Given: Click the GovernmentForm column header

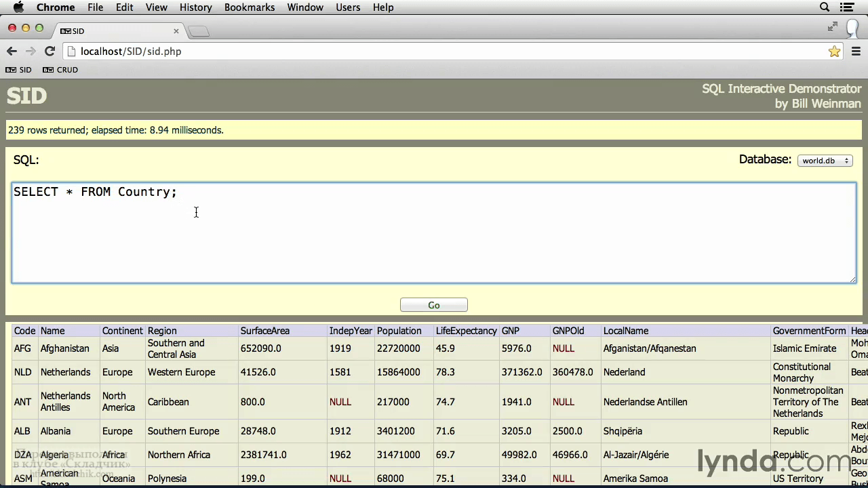Looking at the screenshot, I should 810,331.
